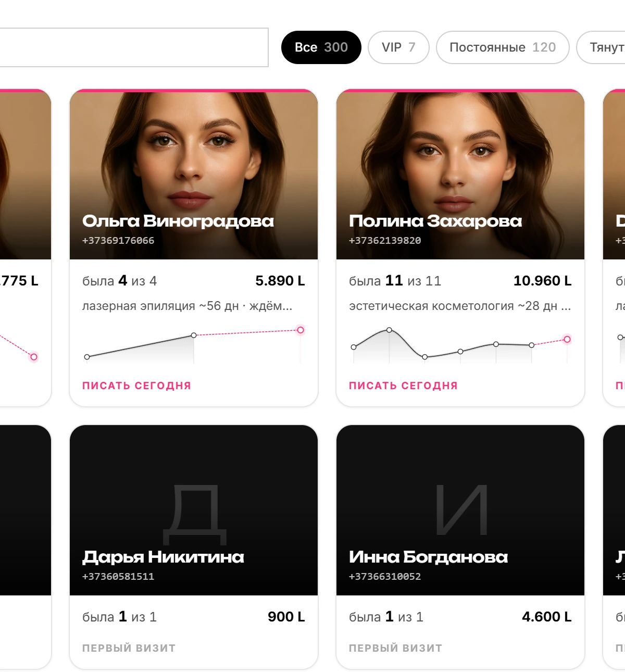Screen dimensions: 625x672
Task: Click the name Ольга Виноградова
Action: [178, 221]
